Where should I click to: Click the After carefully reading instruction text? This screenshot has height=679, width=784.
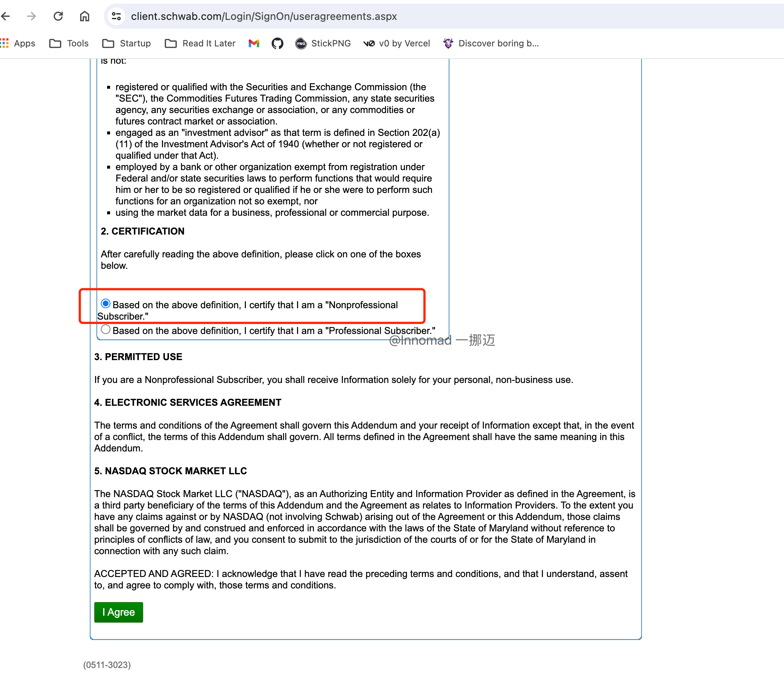point(261,260)
